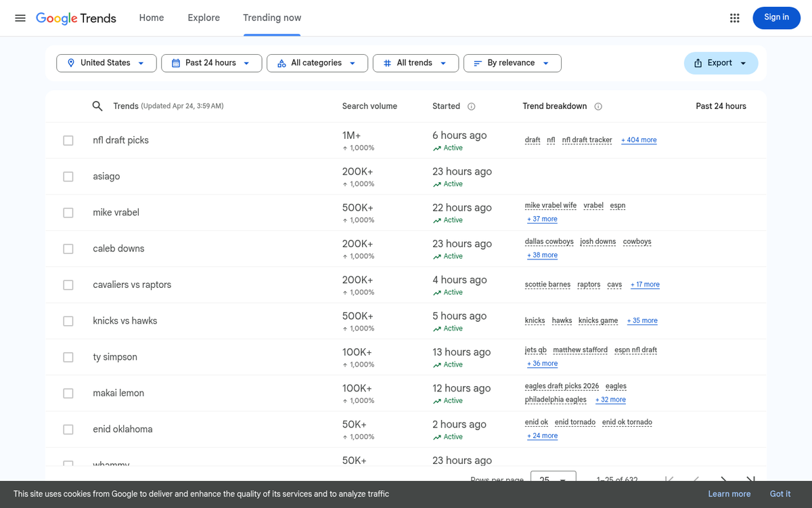Screen dimensions: 812x508
Task: Open the navigation hamburger menu
Action: point(20,18)
